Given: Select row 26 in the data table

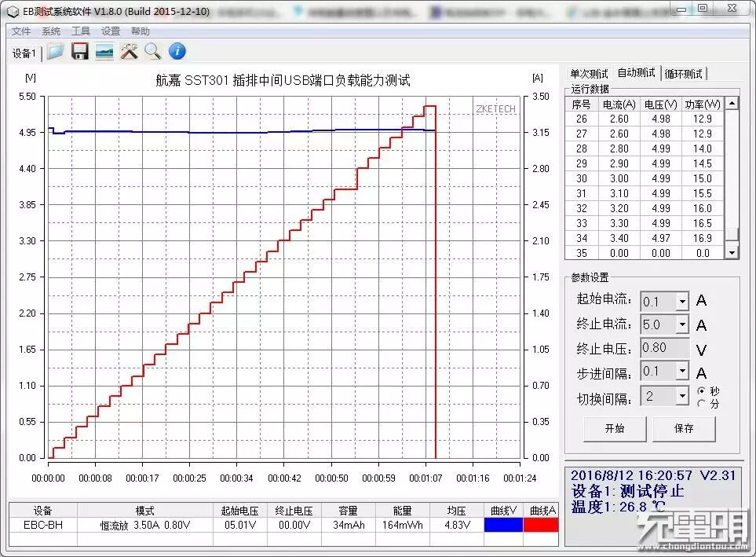Looking at the screenshot, I should 645,119.
